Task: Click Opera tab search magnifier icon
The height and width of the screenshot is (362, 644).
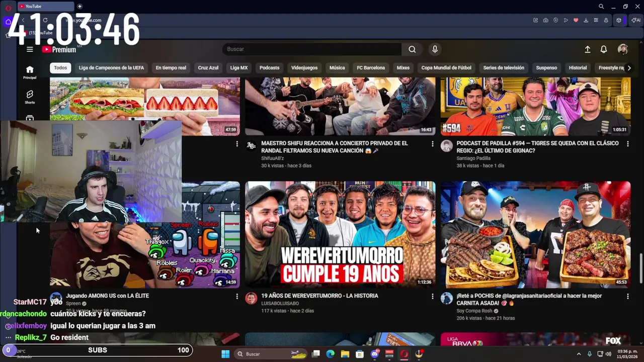Action: tap(601, 7)
